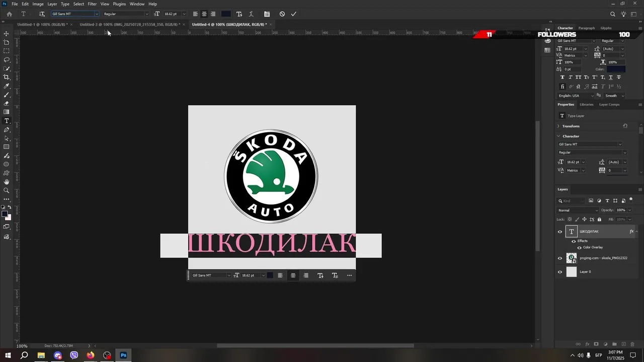This screenshot has width=644, height=362.
Task: Delete layer using the trash icon
Action: pyautogui.click(x=632, y=344)
